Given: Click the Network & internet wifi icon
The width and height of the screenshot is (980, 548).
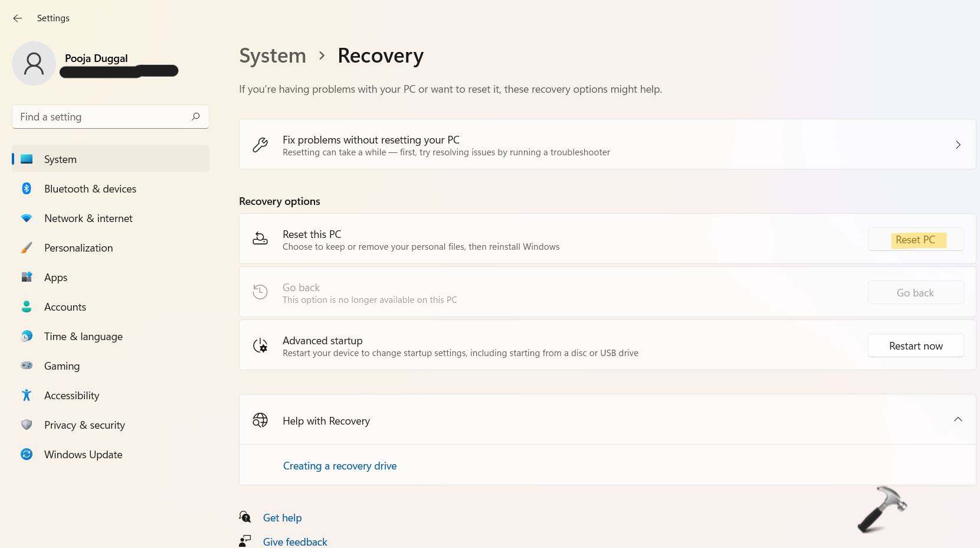Looking at the screenshot, I should [x=27, y=218].
